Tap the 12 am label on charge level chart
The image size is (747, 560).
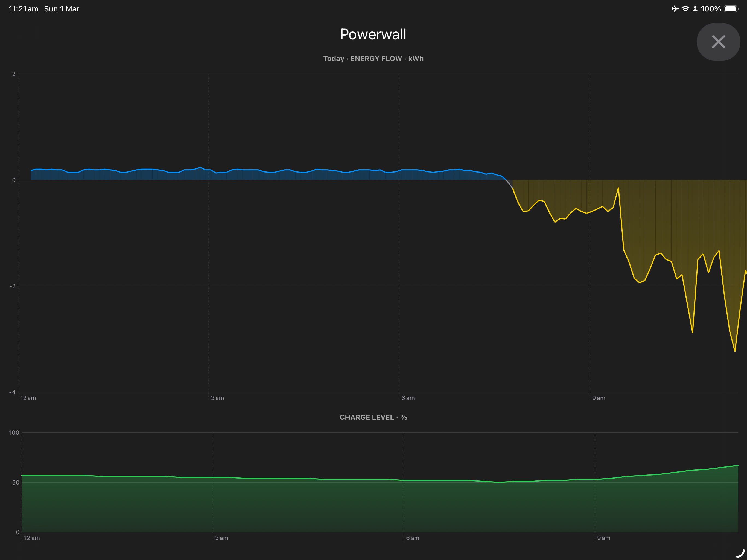tap(32, 538)
